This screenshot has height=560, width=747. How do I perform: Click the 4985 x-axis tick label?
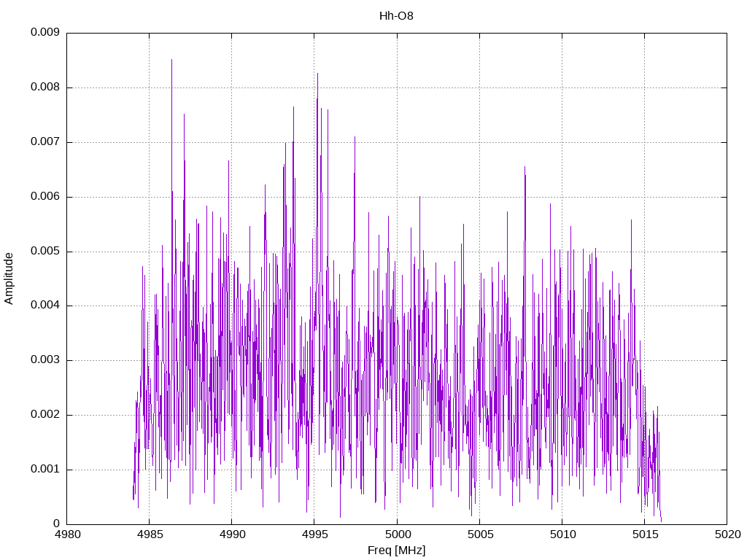[150, 534]
